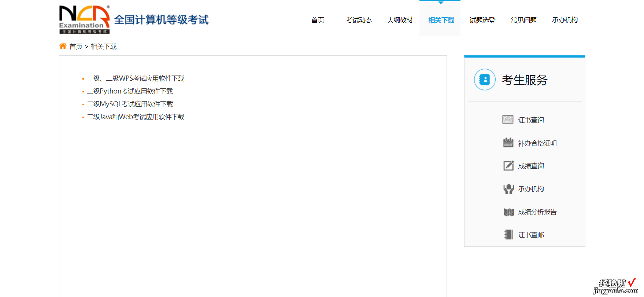Open the 证书直邮 service link

(x=531, y=235)
